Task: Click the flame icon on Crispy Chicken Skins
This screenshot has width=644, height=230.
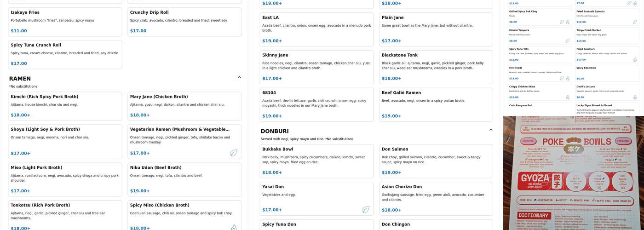Action: click(568, 98)
